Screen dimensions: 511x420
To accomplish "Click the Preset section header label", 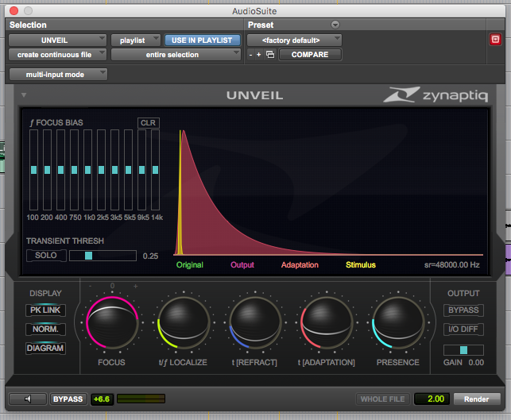I will point(261,25).
